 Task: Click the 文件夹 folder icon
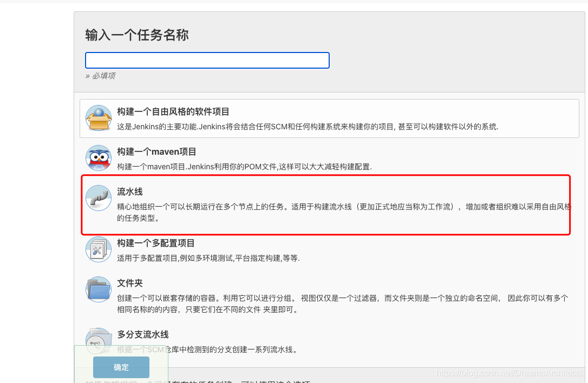[x=98, y=289]
